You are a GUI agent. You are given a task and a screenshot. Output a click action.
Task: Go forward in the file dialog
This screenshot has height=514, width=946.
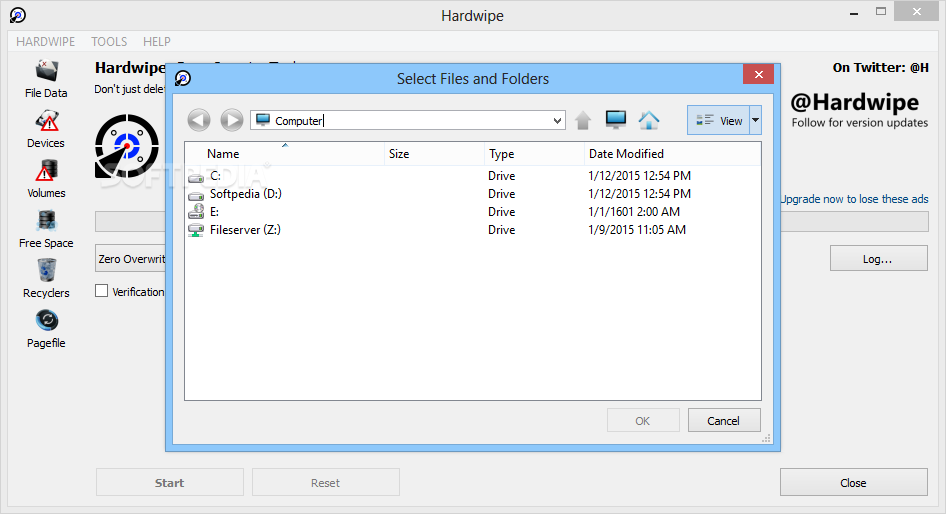pos(232,121)
